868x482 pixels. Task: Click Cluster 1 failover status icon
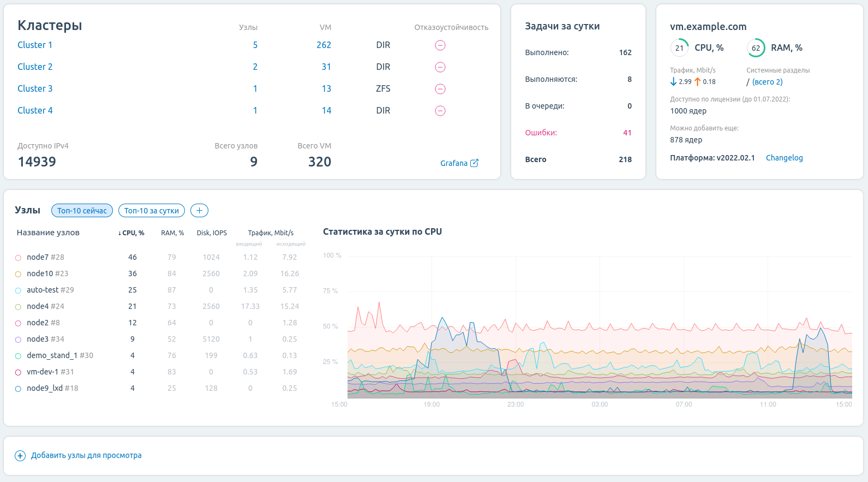440,45
